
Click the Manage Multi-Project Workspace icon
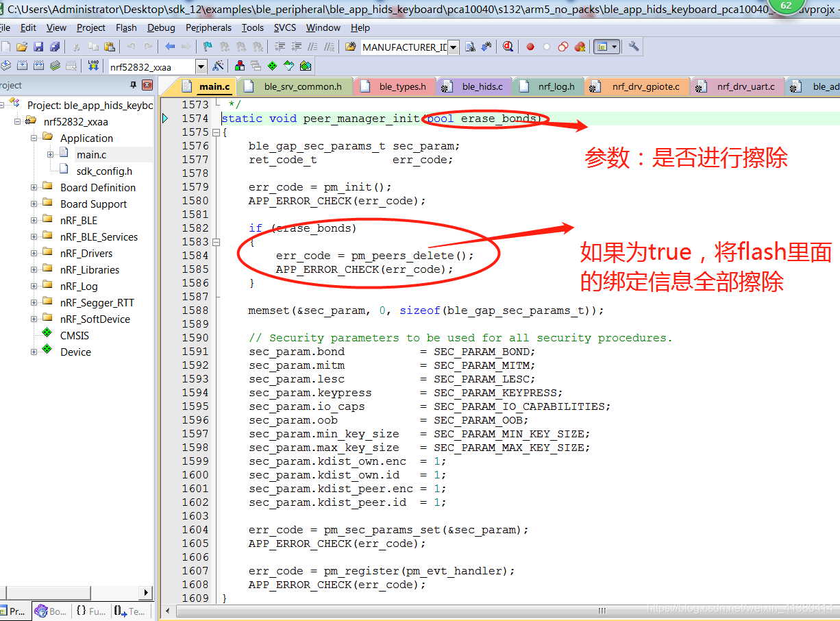click(256, 66)
